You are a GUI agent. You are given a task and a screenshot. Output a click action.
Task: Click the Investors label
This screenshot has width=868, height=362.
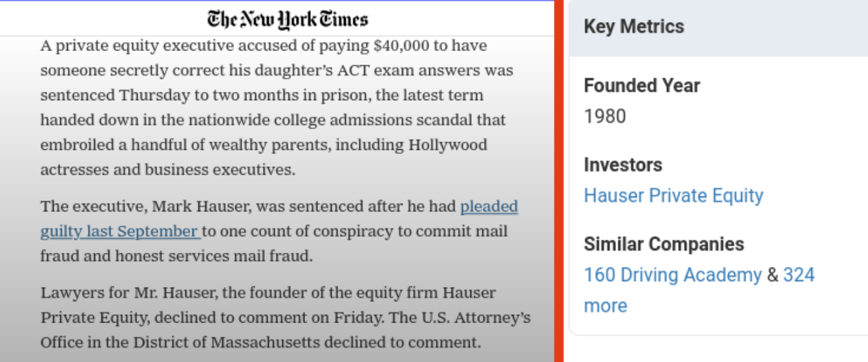(x=623, y=165)
